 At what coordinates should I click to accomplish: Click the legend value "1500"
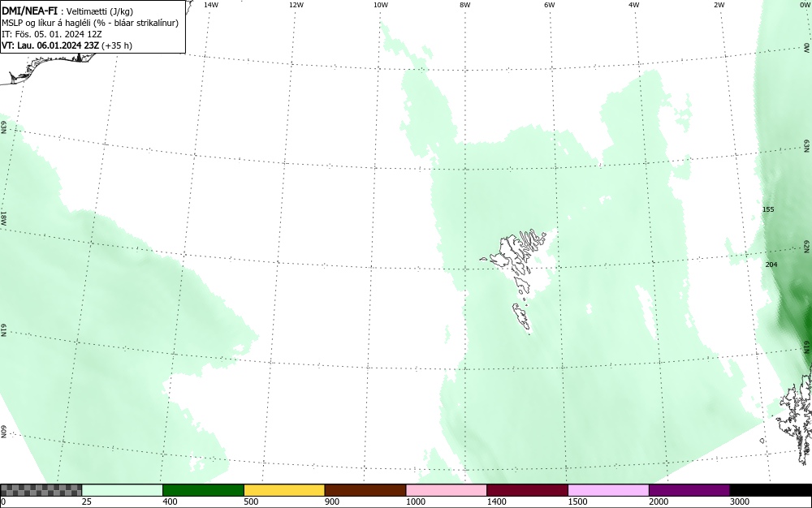coord(577,502)
